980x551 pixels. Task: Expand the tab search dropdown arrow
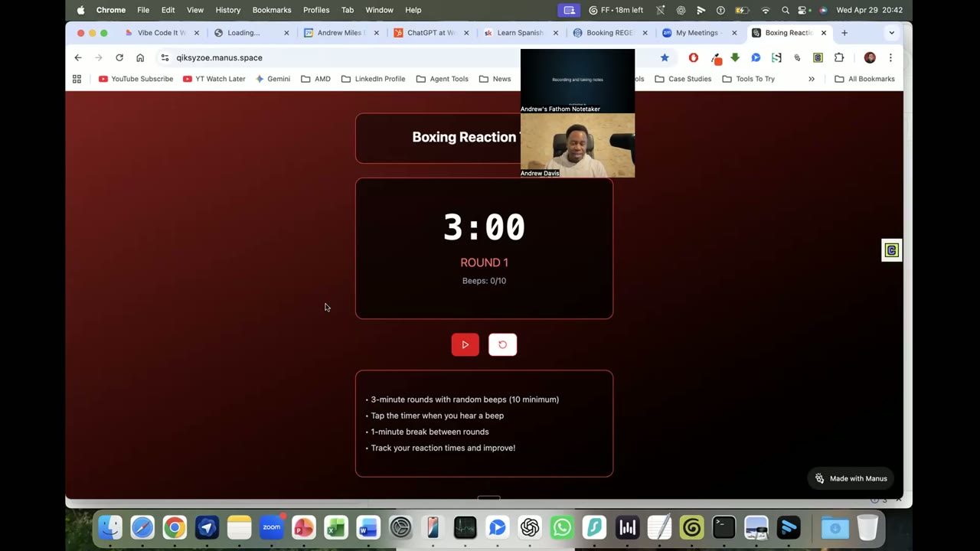click(x=891, y=33)
